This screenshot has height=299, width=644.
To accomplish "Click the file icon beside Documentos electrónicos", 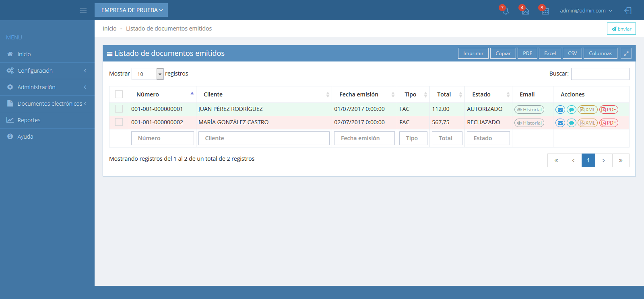I will point(10,103).
